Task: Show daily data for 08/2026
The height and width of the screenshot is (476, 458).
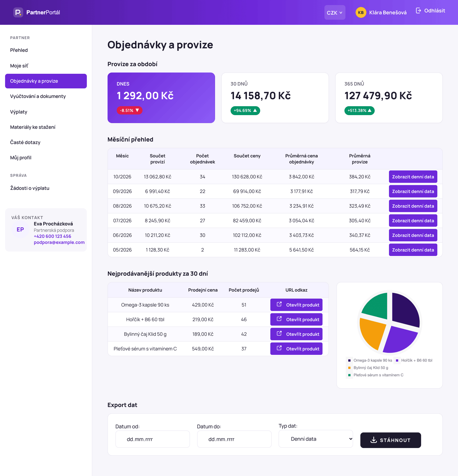Action: (x=413, y=206)
